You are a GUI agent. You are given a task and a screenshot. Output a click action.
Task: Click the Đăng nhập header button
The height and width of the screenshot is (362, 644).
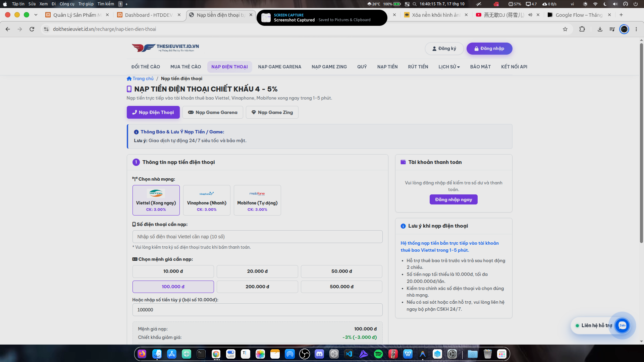489,49
